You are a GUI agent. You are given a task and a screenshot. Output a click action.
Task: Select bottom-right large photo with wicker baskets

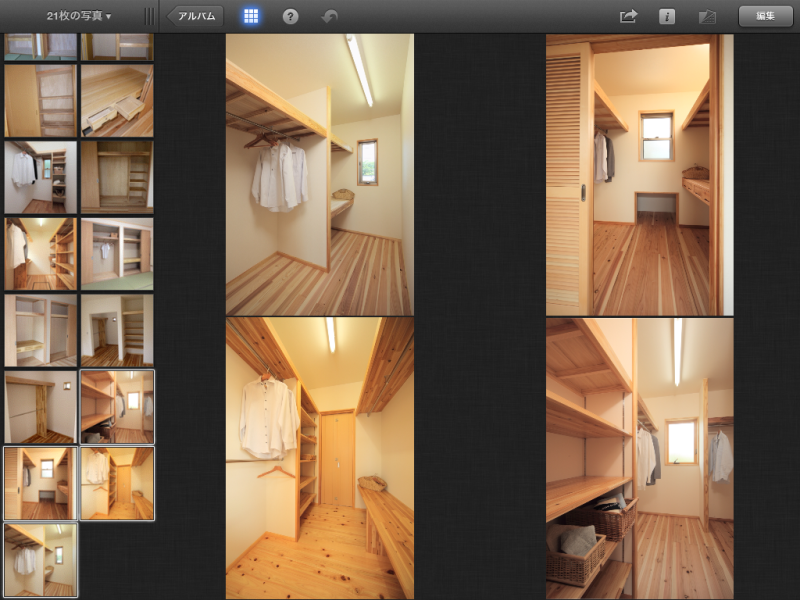click(x=639, y=458)
